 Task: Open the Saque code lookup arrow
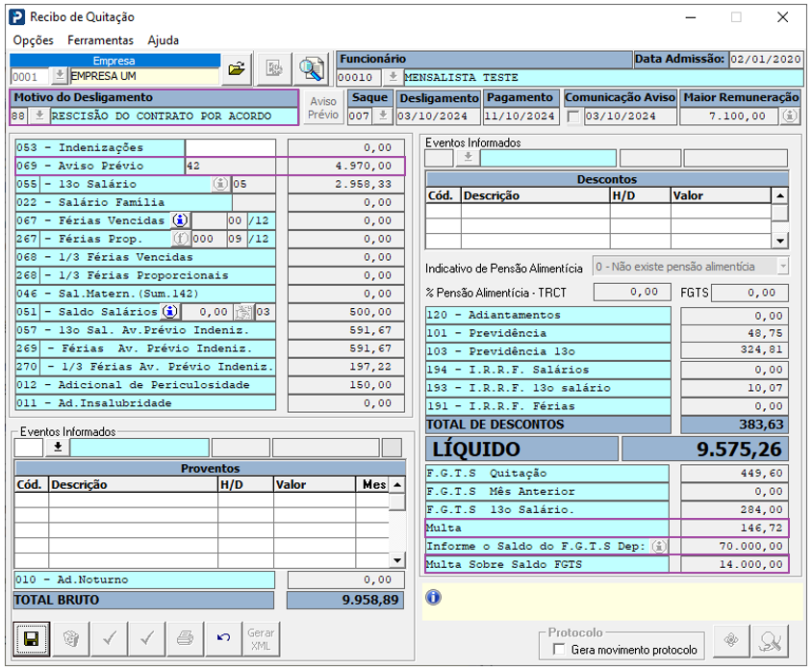pos(383,116)
